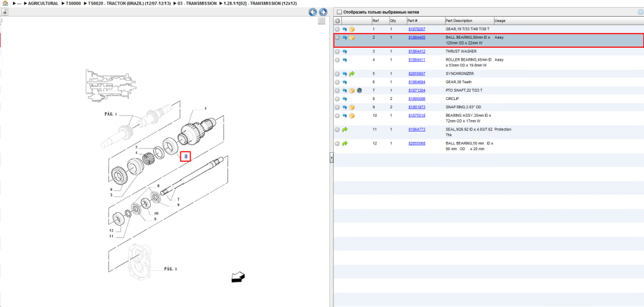The width and height of the screenshot is (644, 307).
Task: Select callout 2 on the diagram
Action: coord(185,156)
